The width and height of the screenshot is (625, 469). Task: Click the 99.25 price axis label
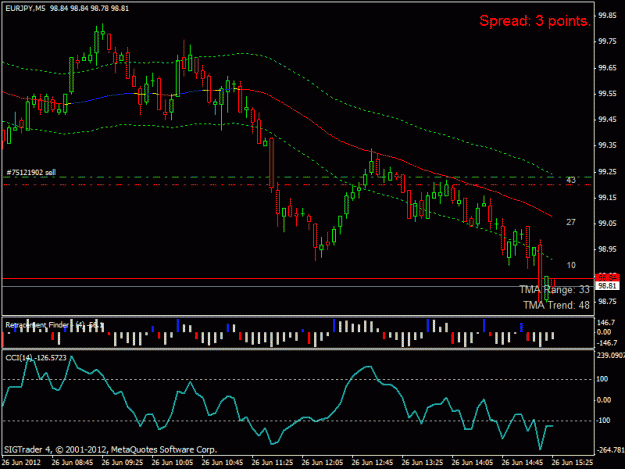click(x=607, y=172)
